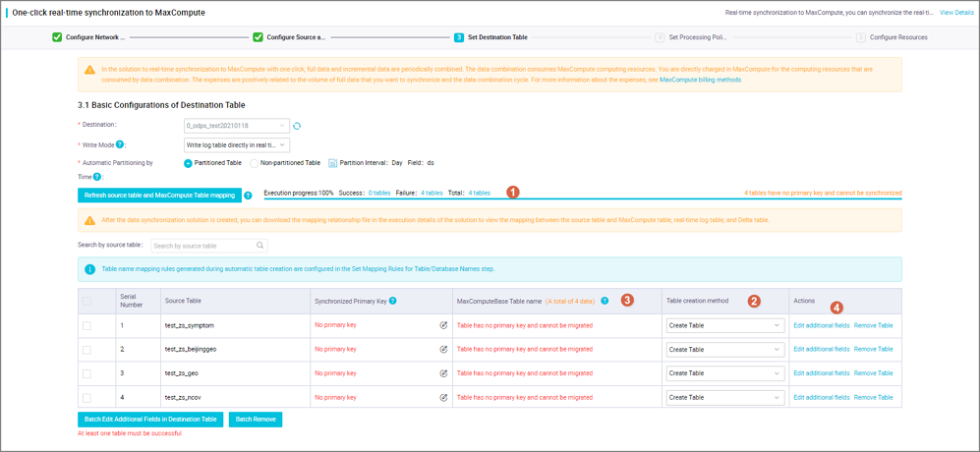Screen dimensions: 980x452
Task: Check the box for test_zs_ncov row
Action: pos(86,398)
